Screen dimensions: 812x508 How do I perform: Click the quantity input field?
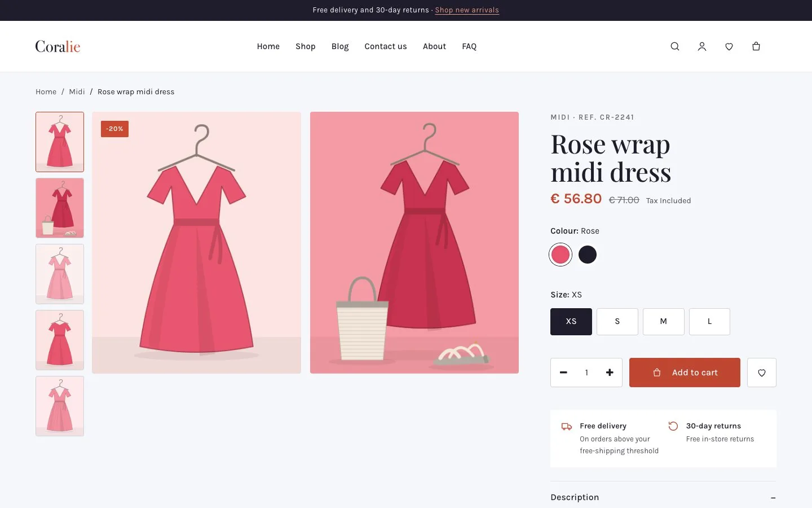pos(586,373)
